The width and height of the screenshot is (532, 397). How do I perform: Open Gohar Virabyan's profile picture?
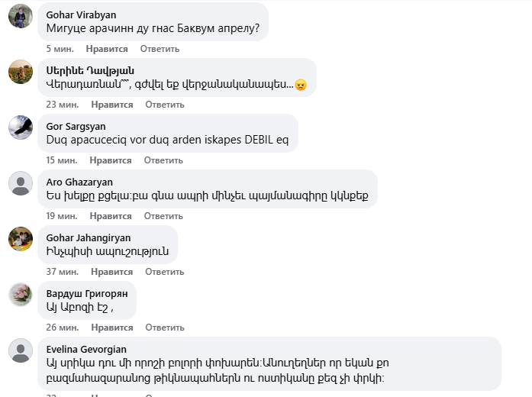point(21,16)
